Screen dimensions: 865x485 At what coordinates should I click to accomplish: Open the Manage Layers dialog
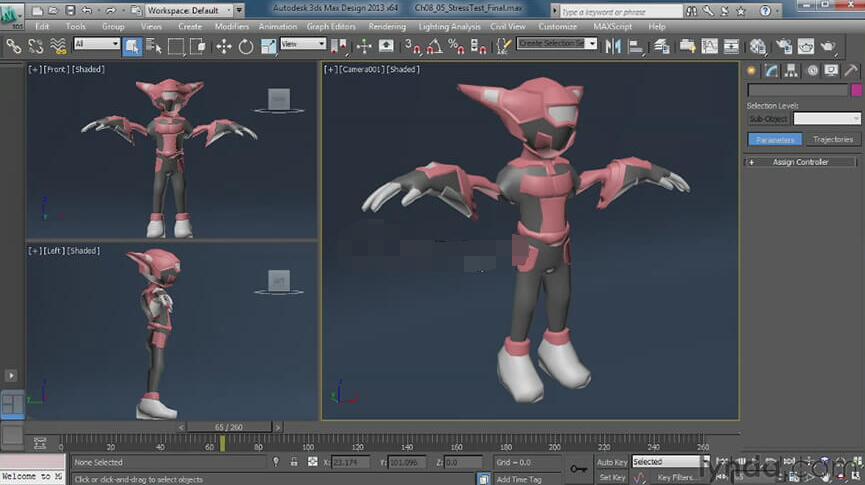tap(661, 46)
